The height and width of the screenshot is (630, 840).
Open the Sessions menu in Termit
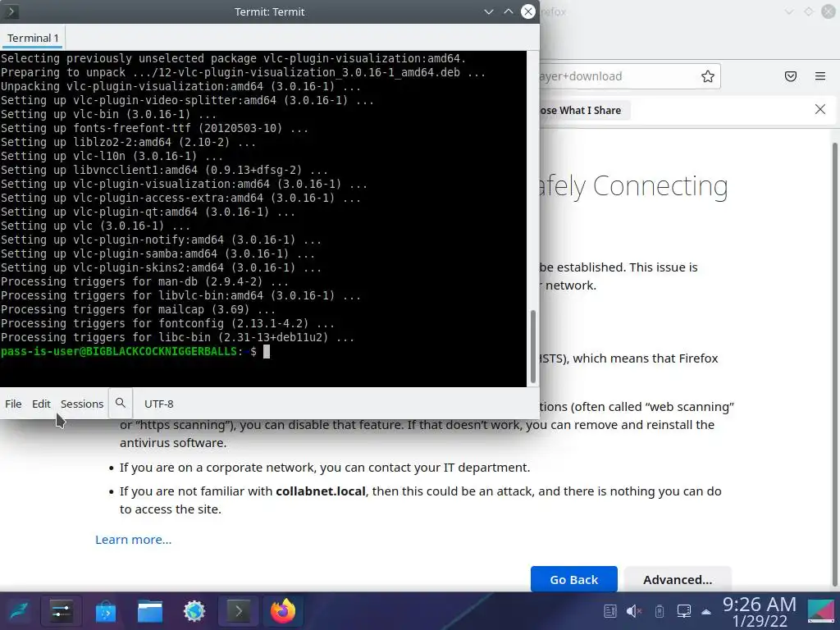tap(82, 404)
